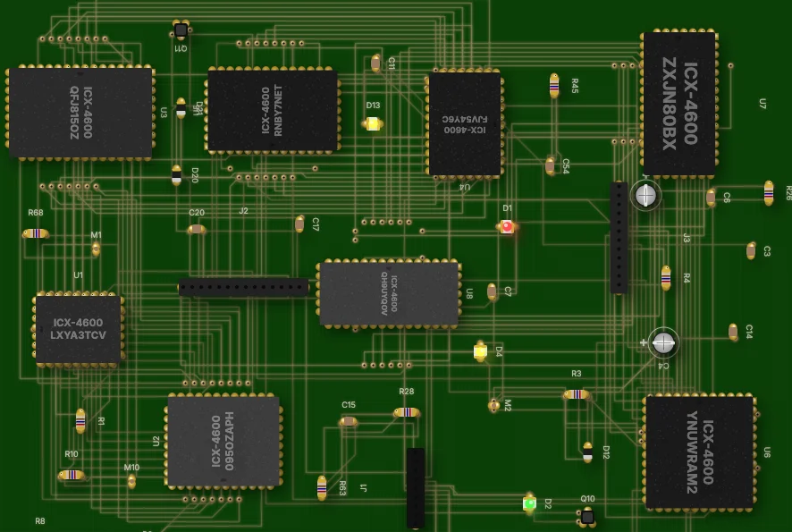Select the ICX-4600 LXYA3TCV chip

pyautogui.click(x=78, y=326)
